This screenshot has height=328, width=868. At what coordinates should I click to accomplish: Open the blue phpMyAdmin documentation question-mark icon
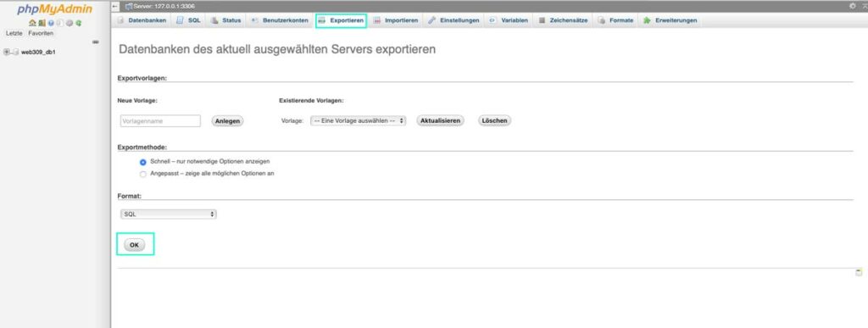click(x=51, y=23)
